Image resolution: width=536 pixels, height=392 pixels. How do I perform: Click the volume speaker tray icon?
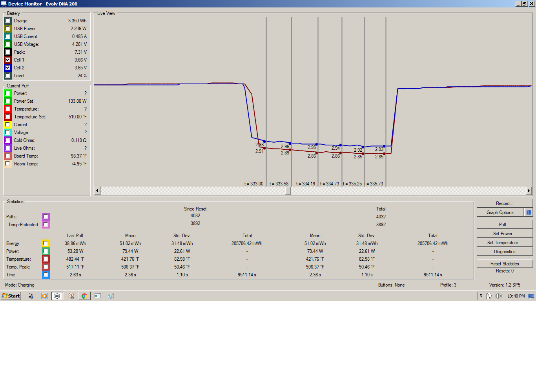[x=498, y=296]
